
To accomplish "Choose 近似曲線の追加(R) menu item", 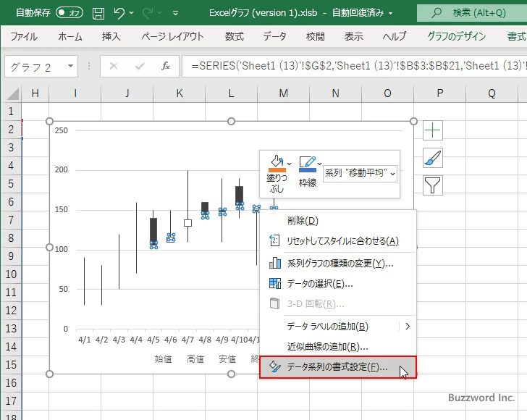I will (338, 346).
